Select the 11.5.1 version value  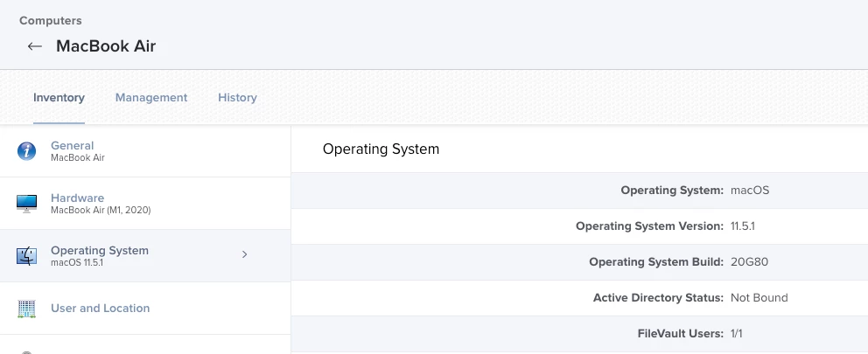pyautogui.click(x=742, y=226)
